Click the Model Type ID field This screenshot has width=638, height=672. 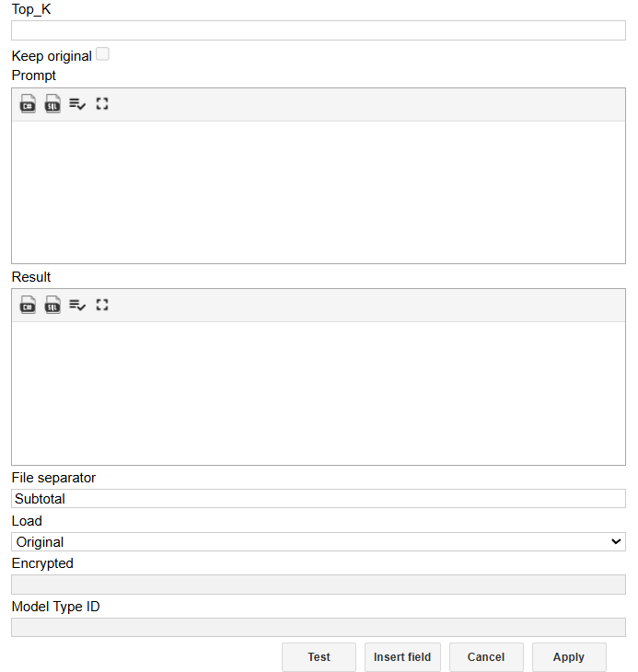point(318,628)
